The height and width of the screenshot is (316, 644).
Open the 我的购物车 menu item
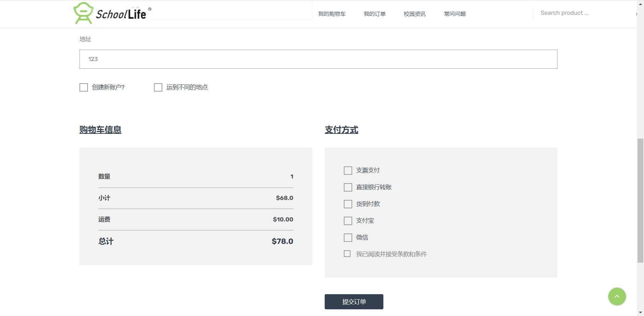pyautogui.click(x=331, y=14)
